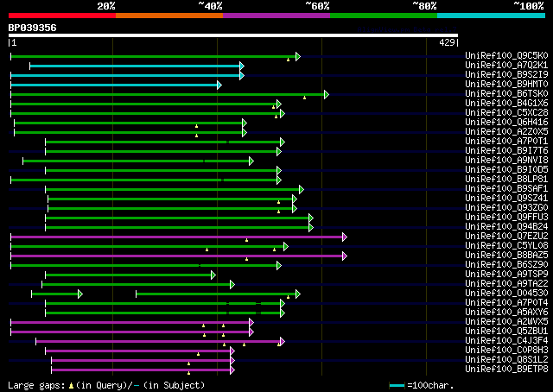Click the green arrowhead of the B9SAF1 alignment
This screenshot has height=392, width=553.
tap(302, 190)
